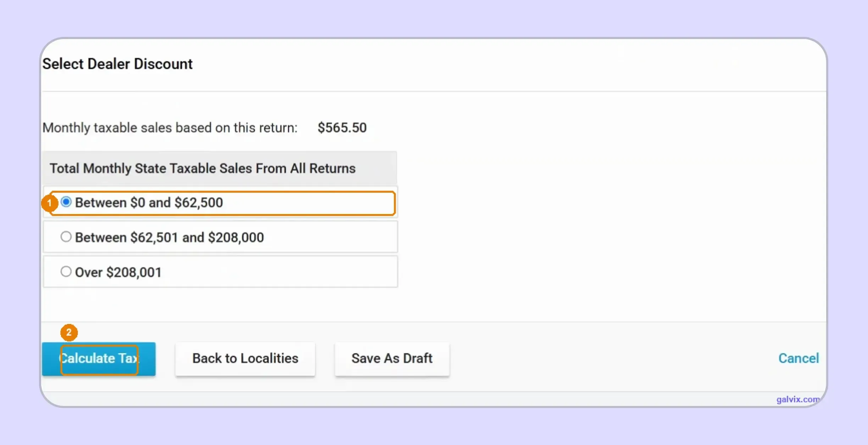Viewport: 868px width, 445px height.
Task: Choose the Between $62,501 and $208,000 option
Action: pos(66,237)
